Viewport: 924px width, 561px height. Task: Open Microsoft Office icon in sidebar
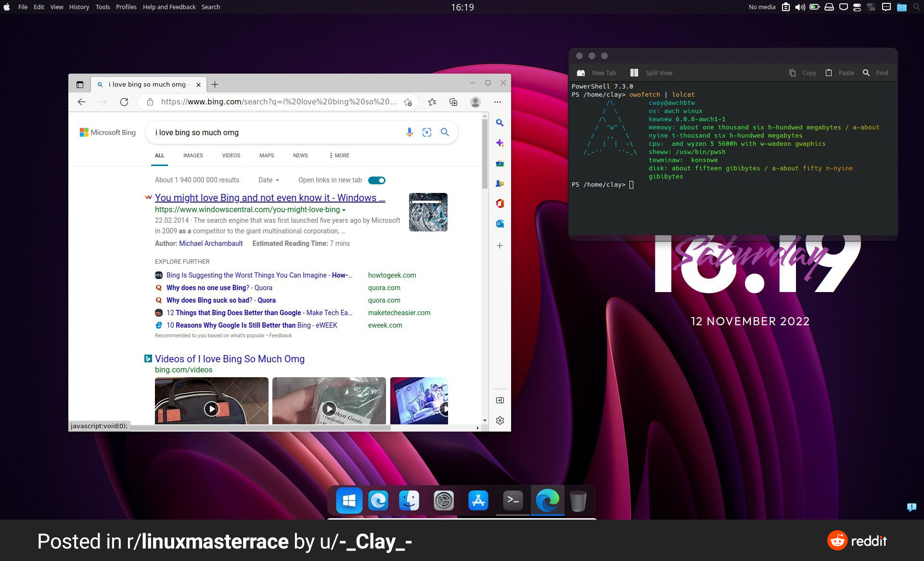point(500,204)
